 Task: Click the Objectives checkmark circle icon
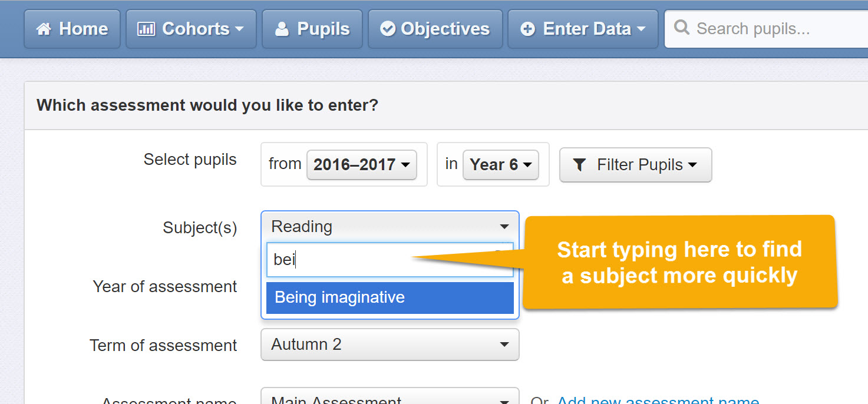pyautogui.click(x=388, y=29)
